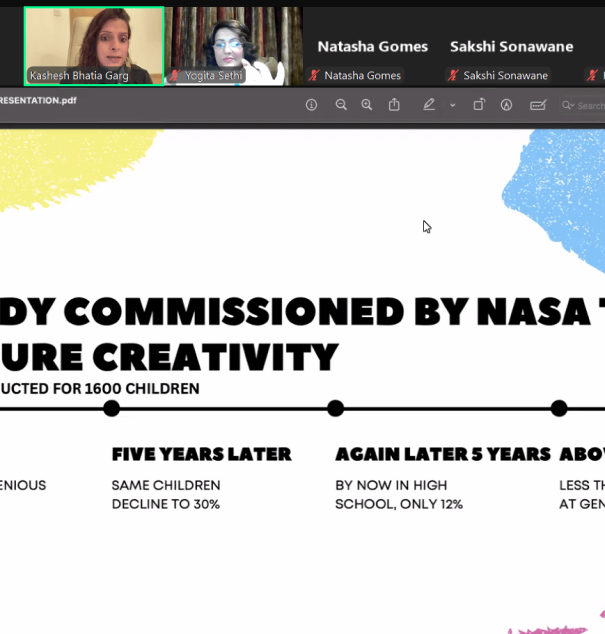Viewport: 605px width, 634px height.
Task: Click the PRESENTATION.pdf window title
Action: [x=38, y=100]
